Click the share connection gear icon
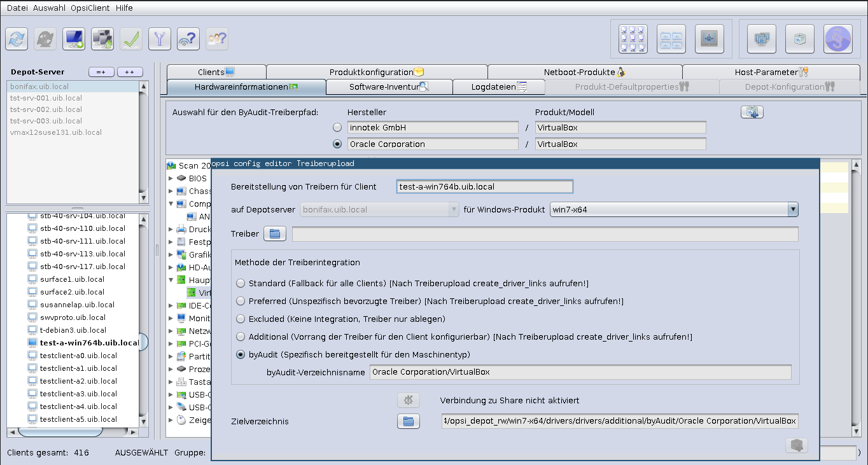The height and width of the screenshot is (465, 868). (409, 400)
